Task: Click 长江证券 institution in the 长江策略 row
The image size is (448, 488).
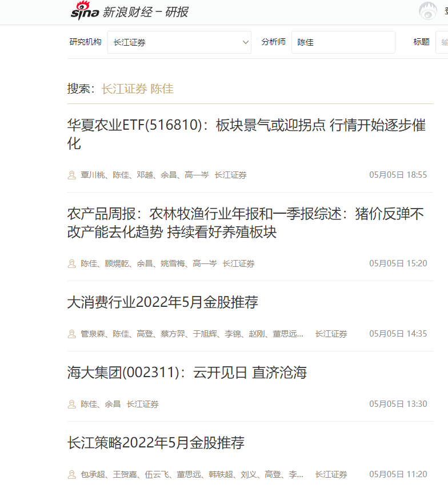Action: 331,475
